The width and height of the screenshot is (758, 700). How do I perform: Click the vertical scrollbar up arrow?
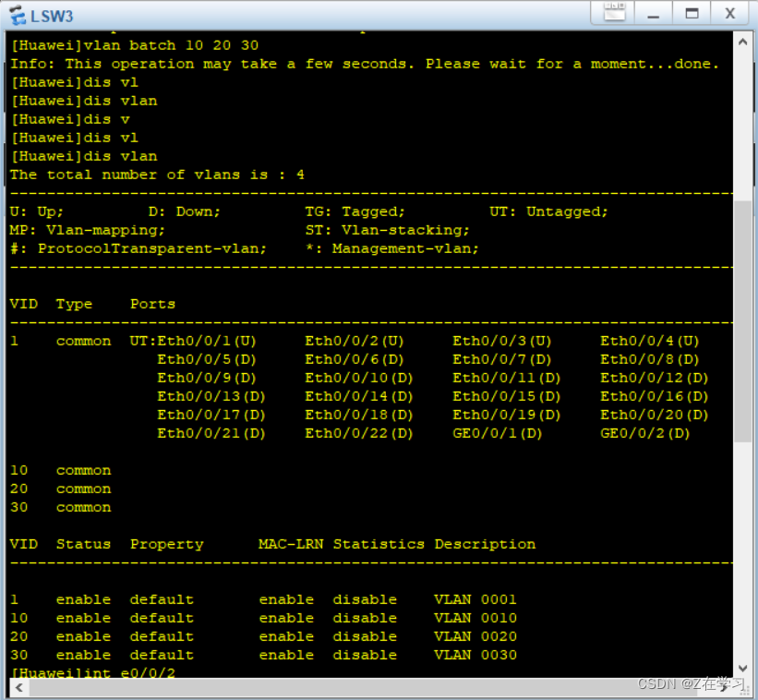point(742,42)
